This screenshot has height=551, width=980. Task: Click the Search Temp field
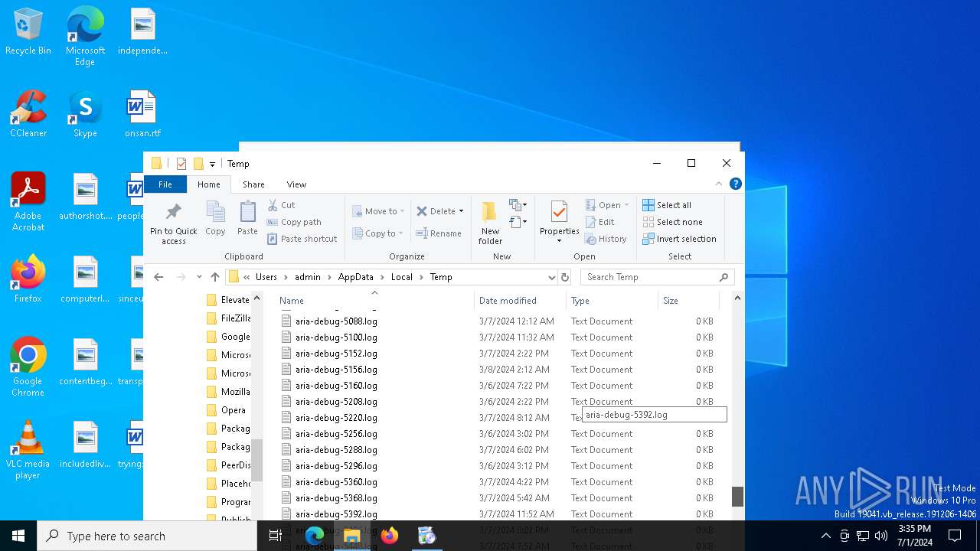pos(658,277)
